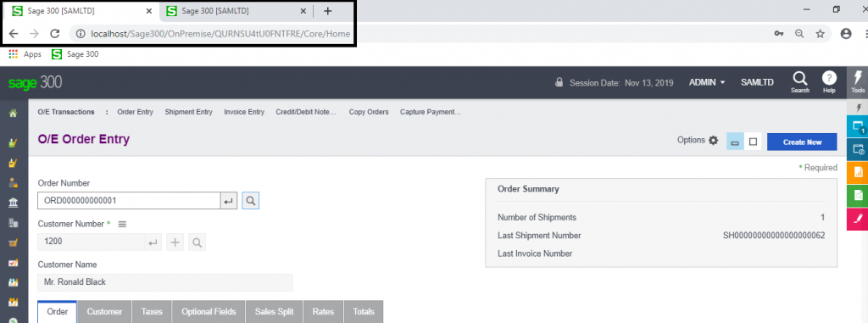Open the green document search icon

pos(858,196)
